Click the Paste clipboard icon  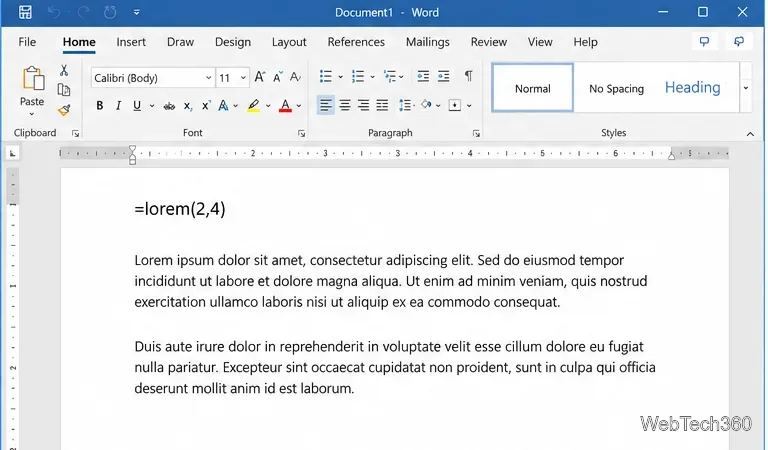33,78
